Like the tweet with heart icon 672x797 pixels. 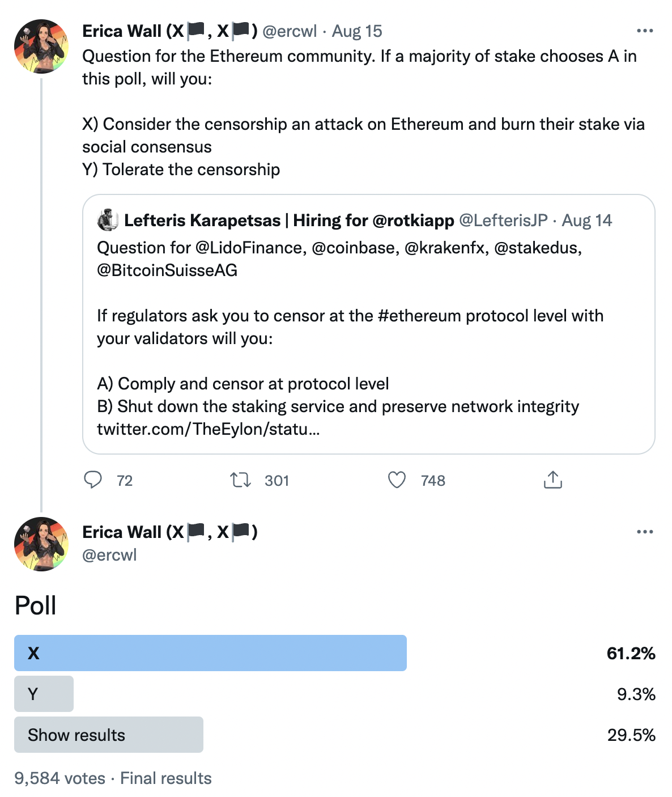click(397, 480)
